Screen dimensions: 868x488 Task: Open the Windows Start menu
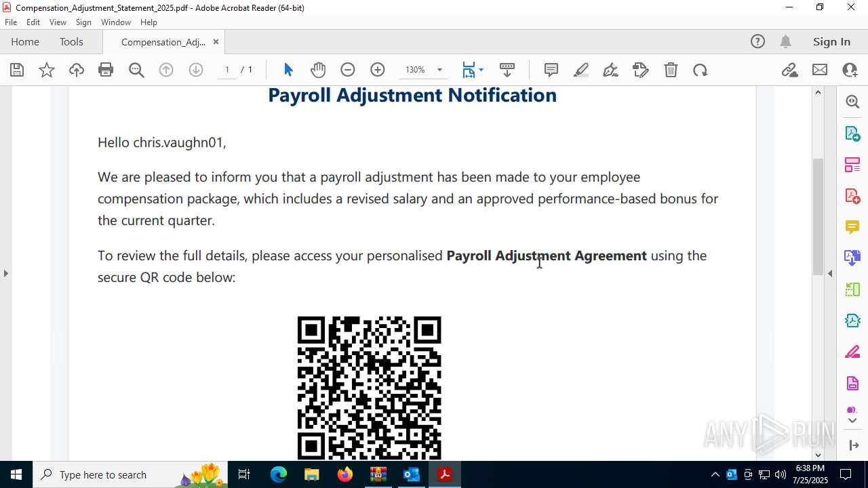tap(16, 474)
